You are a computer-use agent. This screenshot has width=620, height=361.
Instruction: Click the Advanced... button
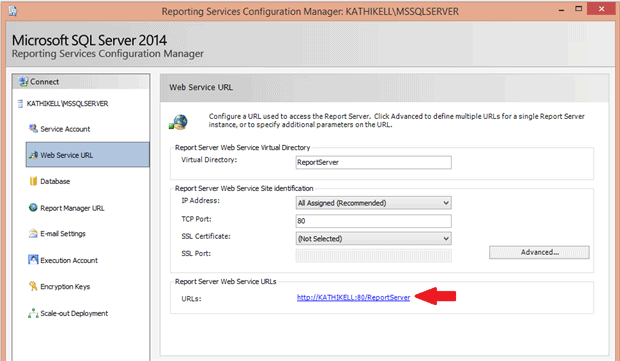click(x=539, y=252)
